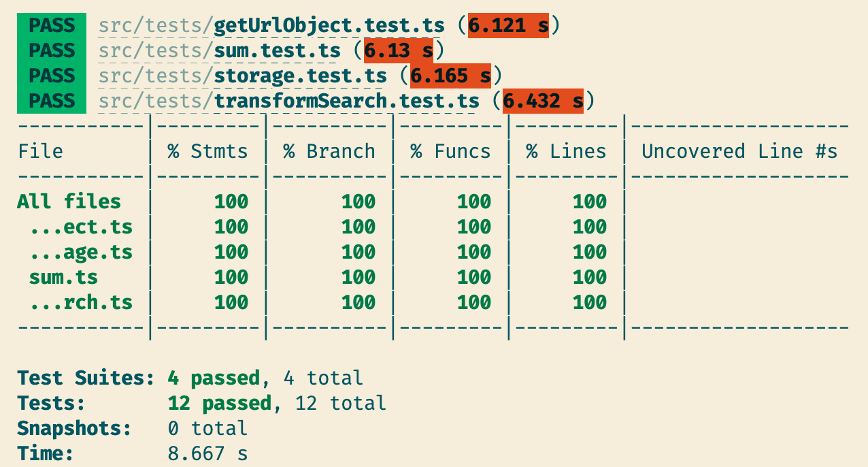The width and height of the screenshot is (868, 467).
Task: Click % Stmts value for All files
Action: pos(231,202)
